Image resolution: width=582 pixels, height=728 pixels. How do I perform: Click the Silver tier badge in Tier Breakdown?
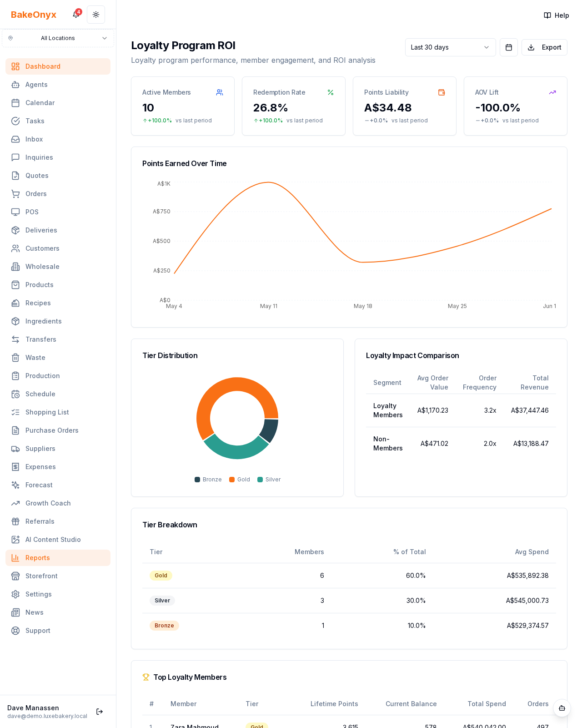click(x=162, y=601)
